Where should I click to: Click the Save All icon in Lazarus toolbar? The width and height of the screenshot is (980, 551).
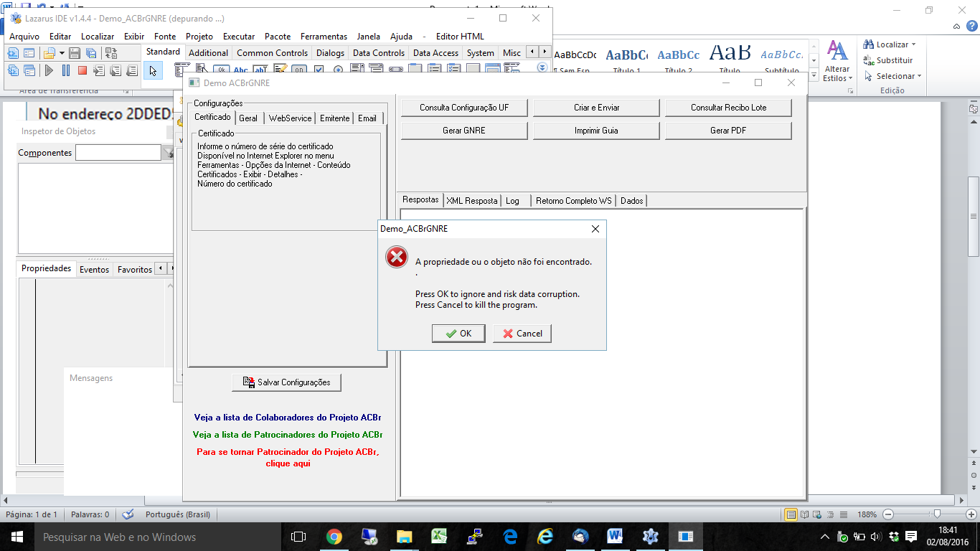click(91, 53)
